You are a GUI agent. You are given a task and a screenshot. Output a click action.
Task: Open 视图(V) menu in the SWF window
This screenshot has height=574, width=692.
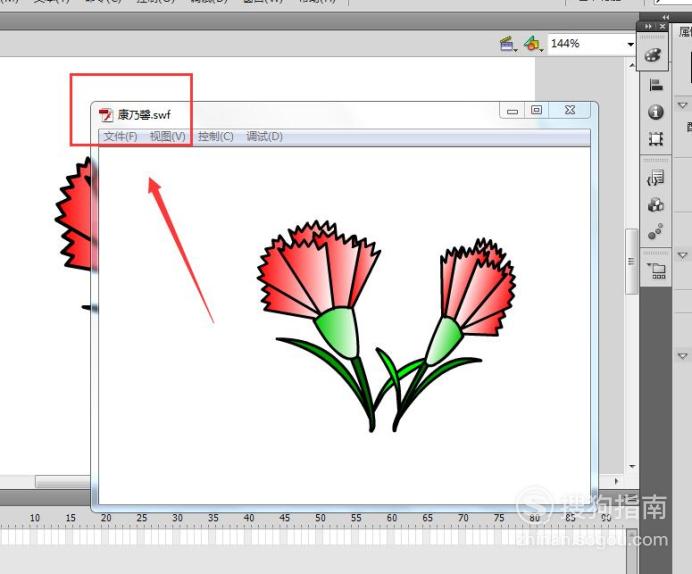click(x=168, y=136)
